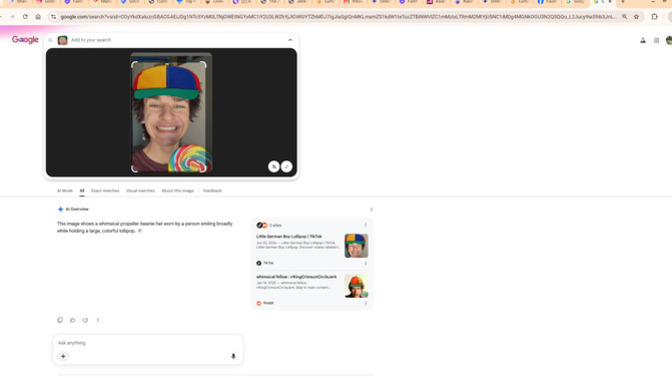Open AI Overview header three-dot menu
672x378 pixels.
(x=371, y=209)
